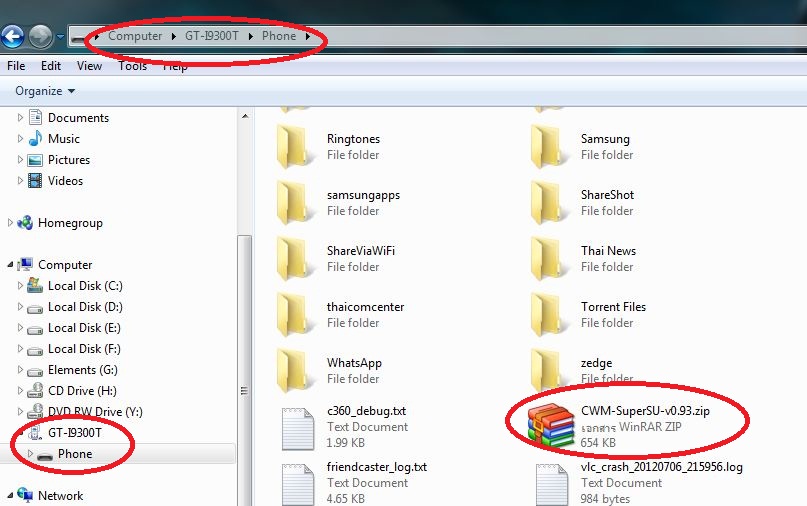Open the arrow dropdown after Computer breadcrumb
The width and height of the screenshot is (807, 506).
click(173, 37)
